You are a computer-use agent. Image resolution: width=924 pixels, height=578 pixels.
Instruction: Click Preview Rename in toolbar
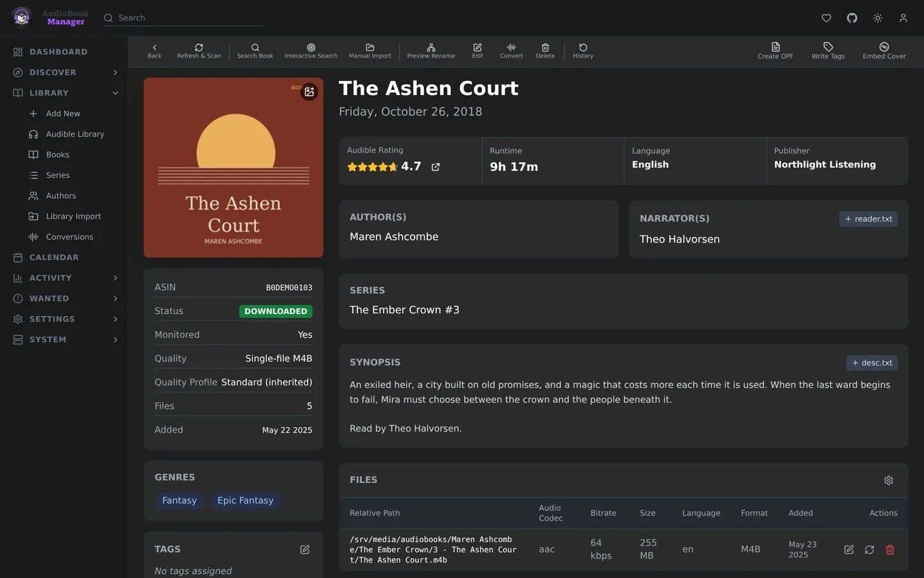(431, 51)
